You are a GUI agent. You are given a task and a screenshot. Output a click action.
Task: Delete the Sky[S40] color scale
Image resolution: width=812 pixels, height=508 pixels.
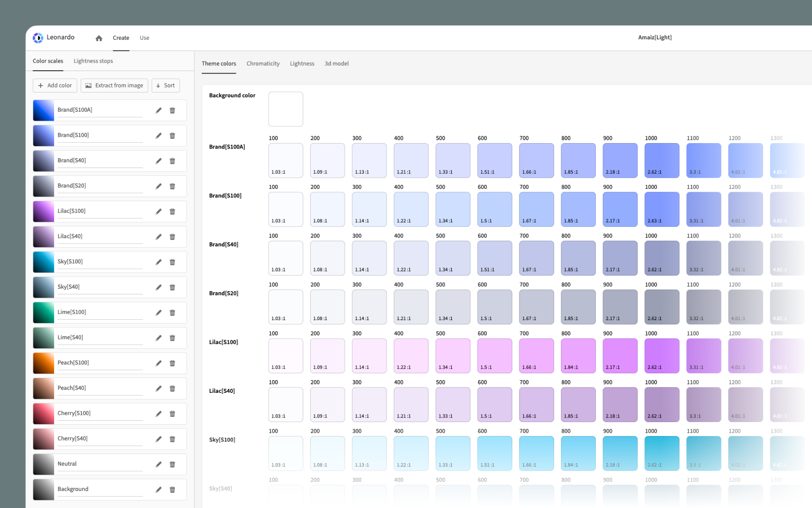click(173, 287)
